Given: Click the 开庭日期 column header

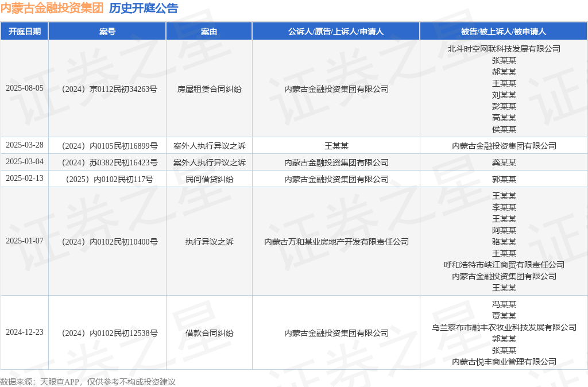Looking at the screenshot, I should pyautogui.click(x=25, y=31).
